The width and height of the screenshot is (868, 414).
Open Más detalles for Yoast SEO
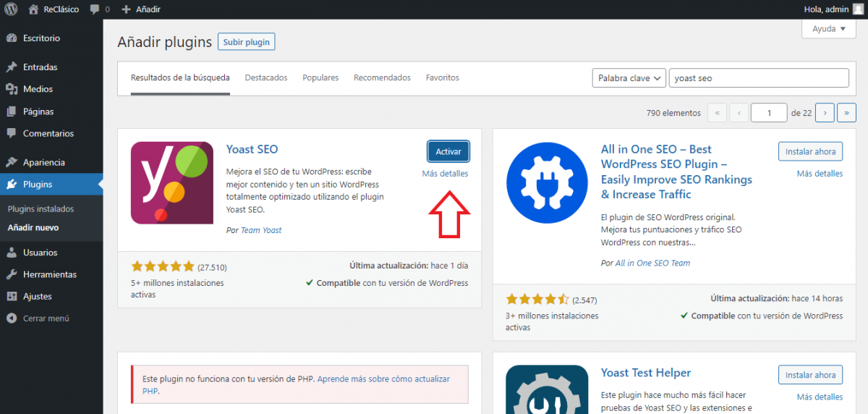[x=445, y=174]
